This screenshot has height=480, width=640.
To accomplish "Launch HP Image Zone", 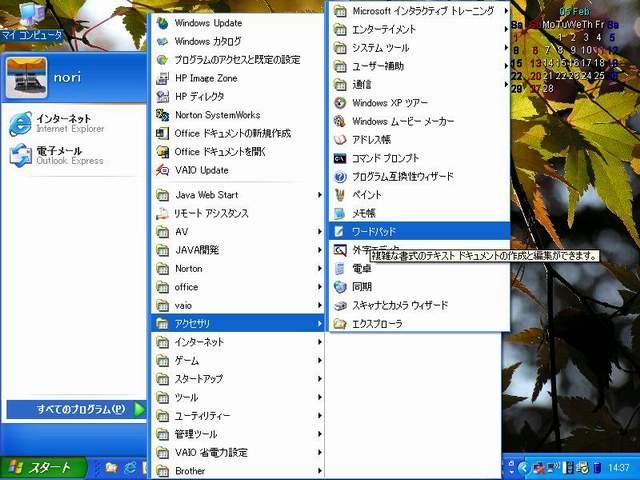I will [238, 78].
